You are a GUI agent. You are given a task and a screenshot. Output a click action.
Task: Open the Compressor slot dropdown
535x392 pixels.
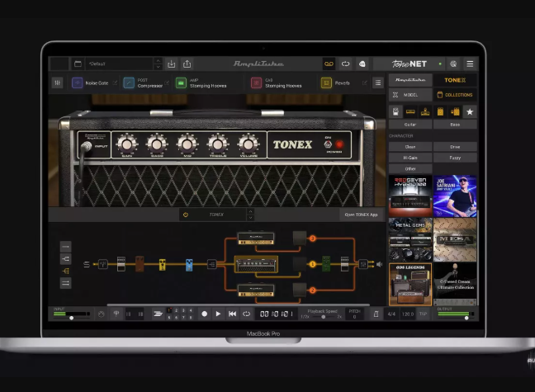tap(165, 83)
